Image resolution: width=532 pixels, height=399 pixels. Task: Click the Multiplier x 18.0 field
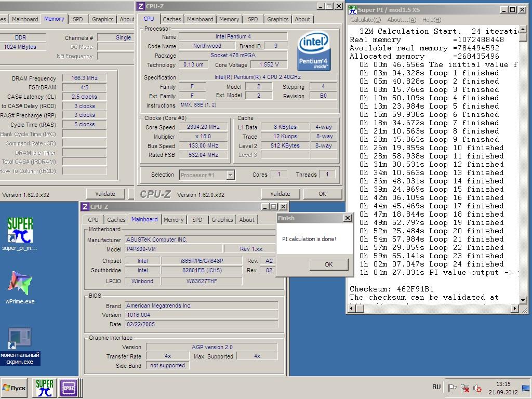coord(203,137)
